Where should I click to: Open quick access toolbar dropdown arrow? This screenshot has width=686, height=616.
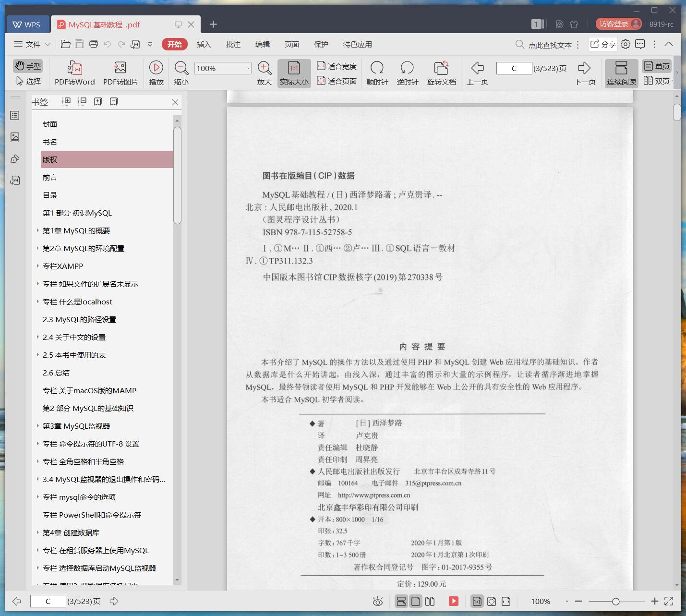[150, 44]
